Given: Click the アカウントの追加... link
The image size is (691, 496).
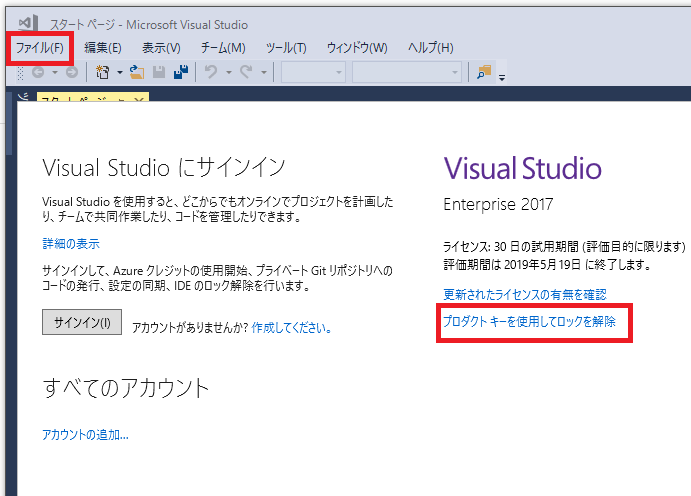Looking at the screenshot, I should pos(85,435).
